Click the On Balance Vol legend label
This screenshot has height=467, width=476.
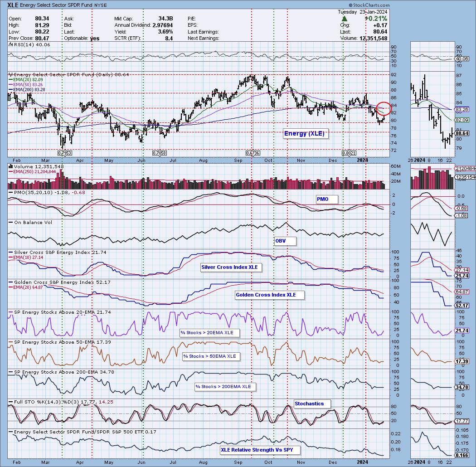30,223
